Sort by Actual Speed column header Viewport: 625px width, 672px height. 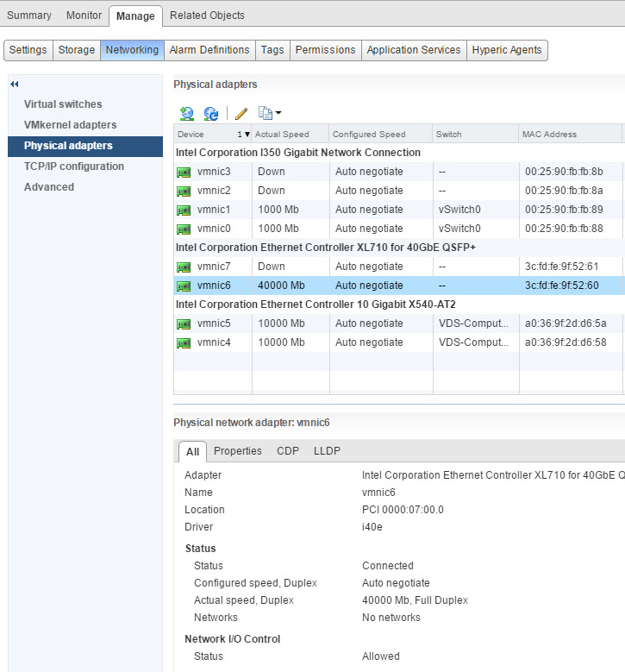[291, 135]
